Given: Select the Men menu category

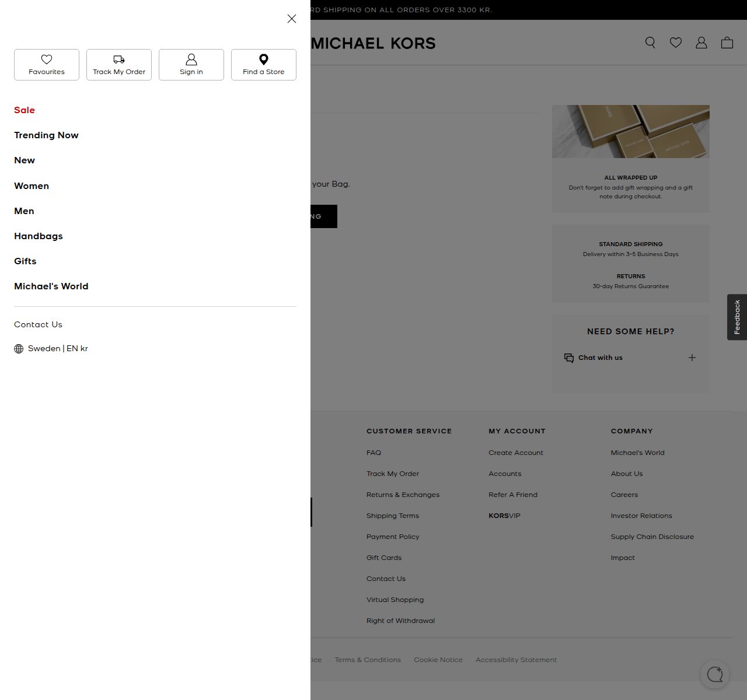Looking at the screenshot, I should pyautogui.click(x=24, y=211).
